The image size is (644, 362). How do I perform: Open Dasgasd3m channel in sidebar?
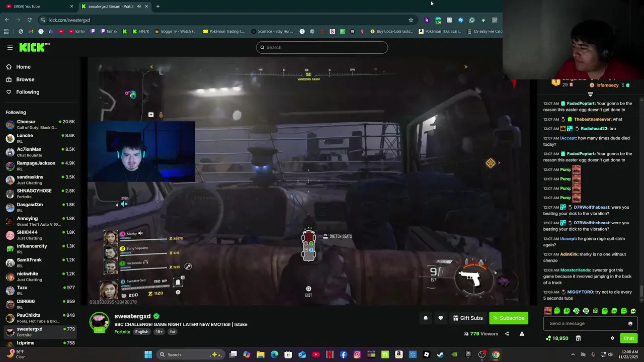pyautogui.click(x=40, y=207)
